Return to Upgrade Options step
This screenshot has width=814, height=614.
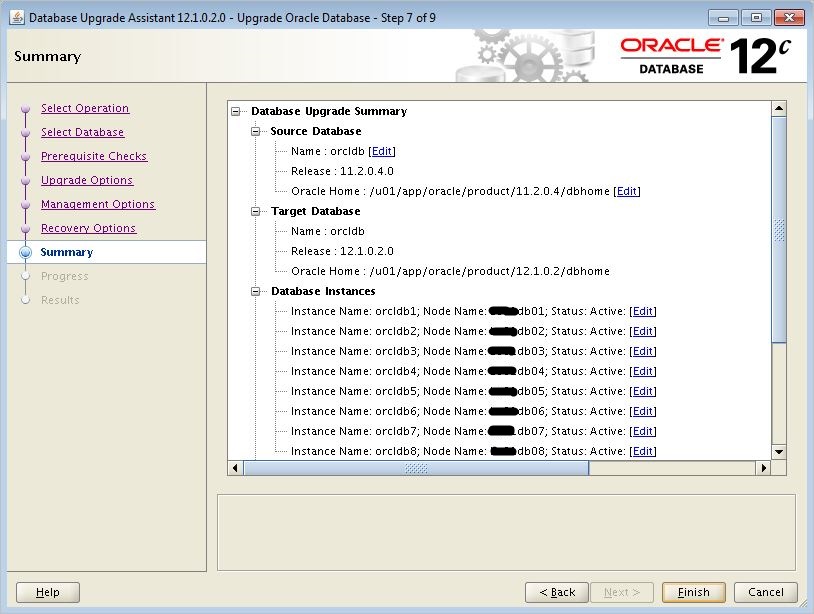pyautogui.click(x=87, y=180)
